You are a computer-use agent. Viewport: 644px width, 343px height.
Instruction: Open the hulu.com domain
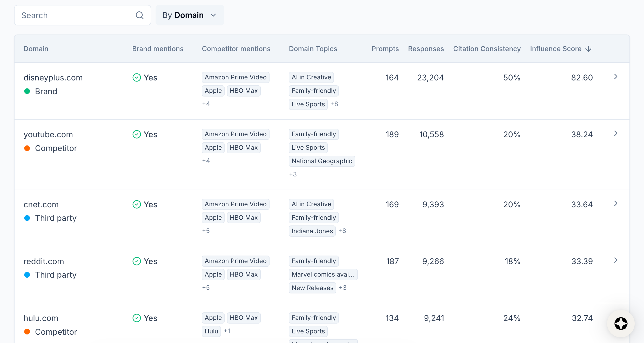(x=41, y=318)
